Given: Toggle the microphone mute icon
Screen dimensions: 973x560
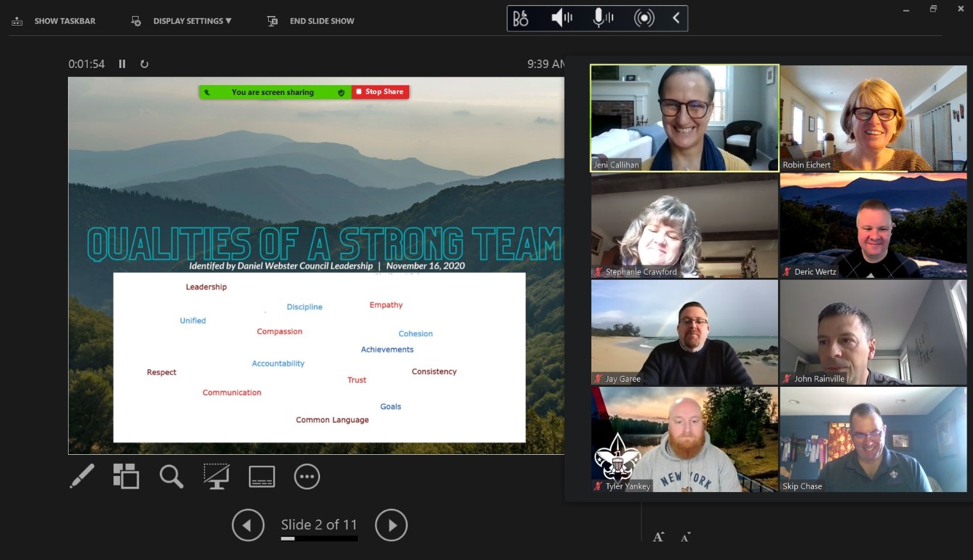Looking at the screenshot, I should [603, 18].
